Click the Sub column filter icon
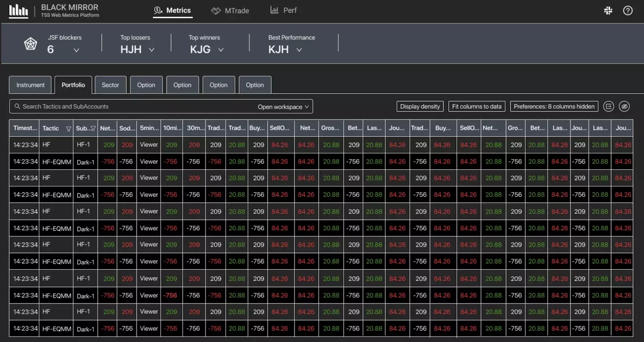Viewport: 644px width, 342px height. (93, 129)
